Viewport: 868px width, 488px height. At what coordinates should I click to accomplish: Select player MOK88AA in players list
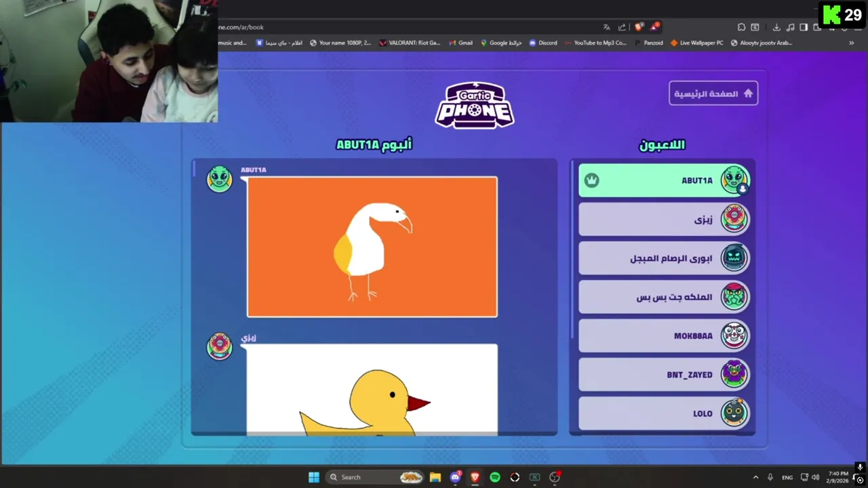pos(664,335)
